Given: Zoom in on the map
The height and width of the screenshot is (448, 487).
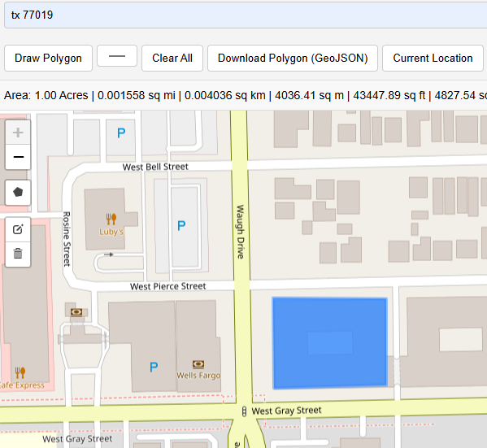Looking at the screenshot, I should tap(18, 133).
